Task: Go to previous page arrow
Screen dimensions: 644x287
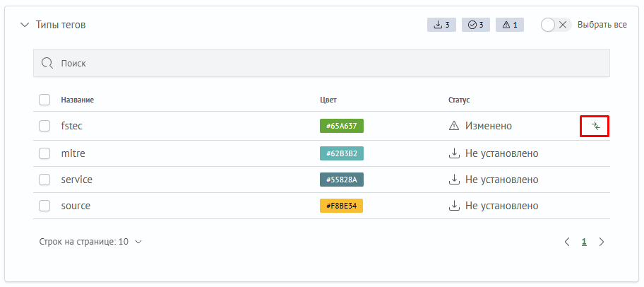Action: pos(567,242)
